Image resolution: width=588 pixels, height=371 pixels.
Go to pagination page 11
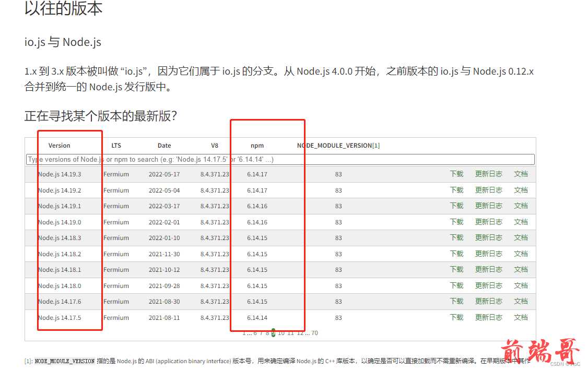click(x=291, y=333)
